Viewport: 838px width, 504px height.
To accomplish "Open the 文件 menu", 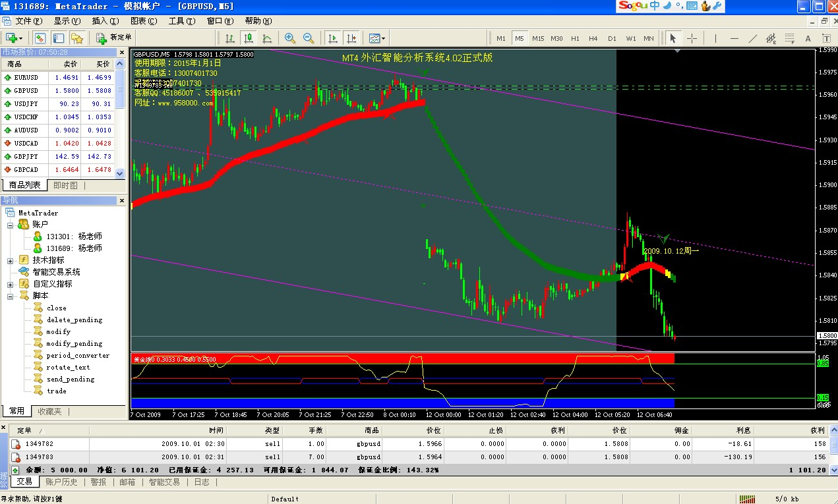I will click(28, 21).
